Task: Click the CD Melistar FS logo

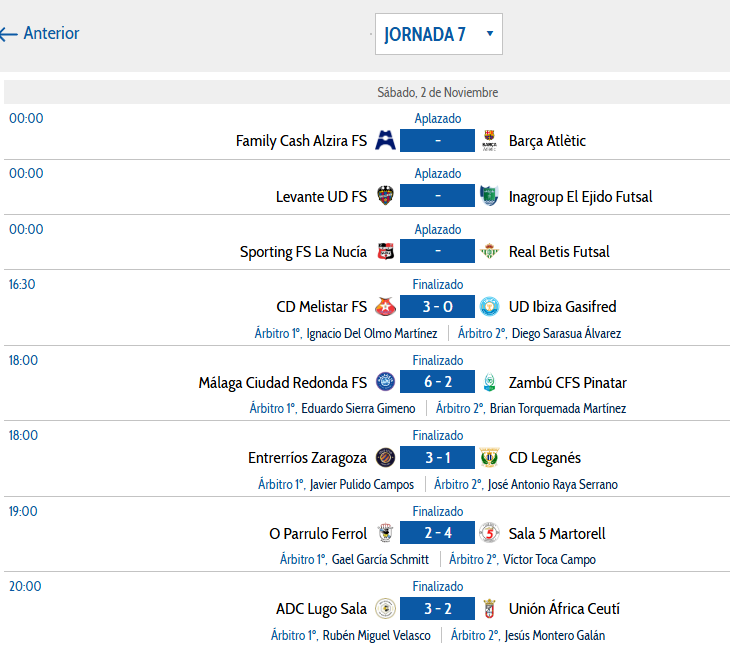Action: pos(385,307)
